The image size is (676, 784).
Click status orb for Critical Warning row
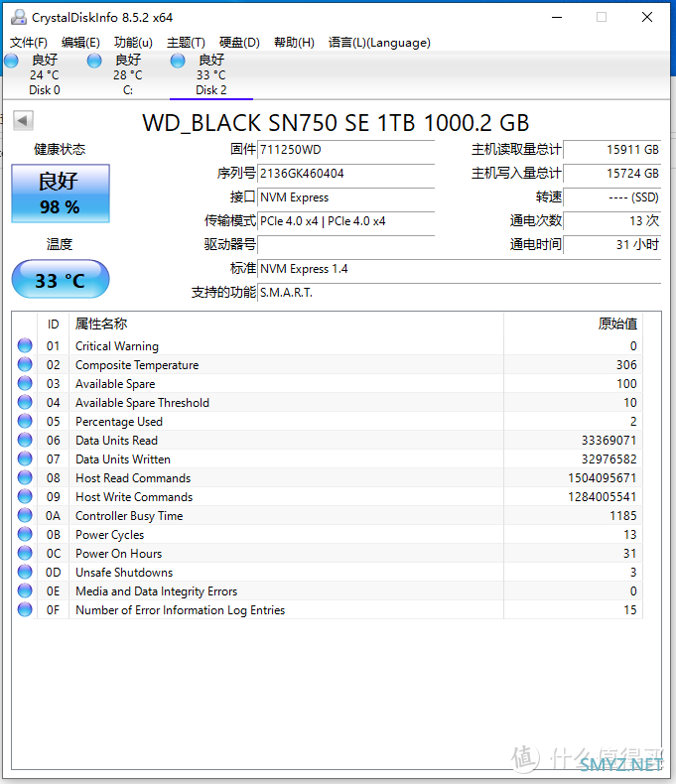(25, 345)
